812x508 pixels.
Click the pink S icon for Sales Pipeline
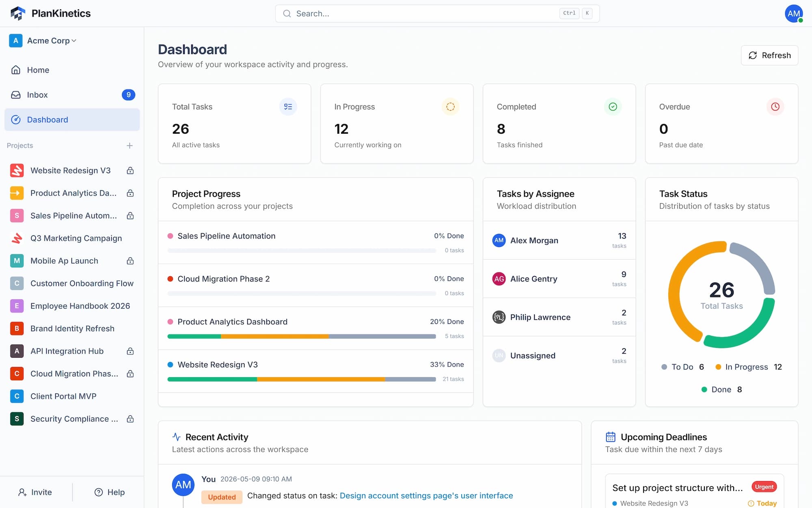17,215
